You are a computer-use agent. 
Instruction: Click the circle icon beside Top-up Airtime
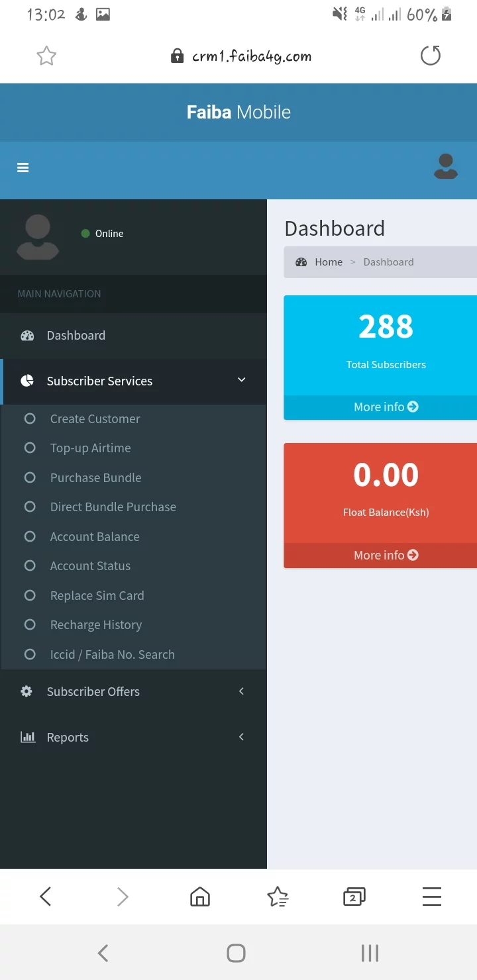(30, 448)
